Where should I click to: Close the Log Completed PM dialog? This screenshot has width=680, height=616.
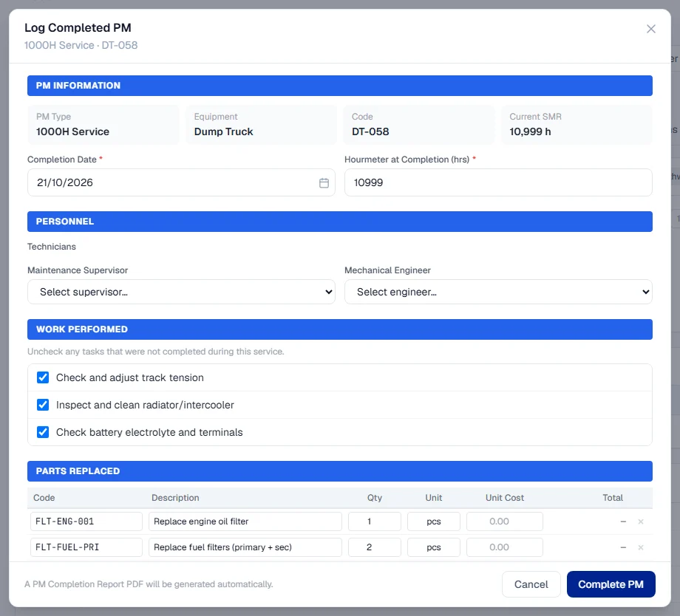pyautogui.click(x=650, y=29)
